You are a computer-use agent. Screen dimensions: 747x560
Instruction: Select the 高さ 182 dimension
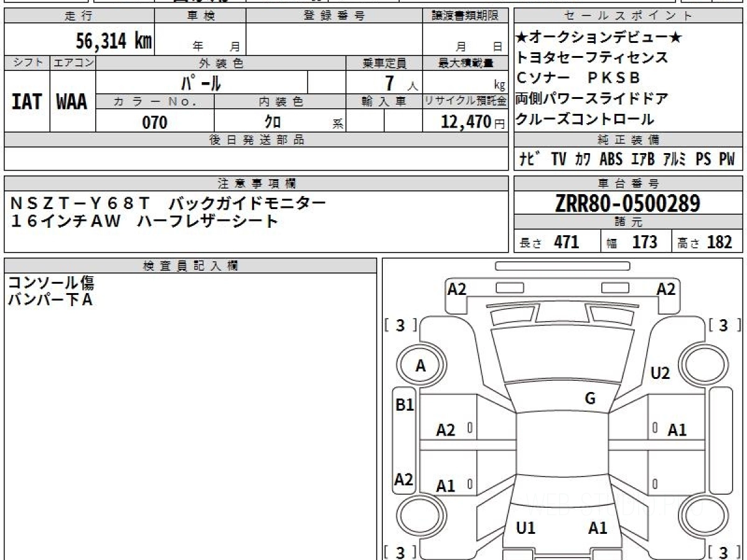pos(705,242)
